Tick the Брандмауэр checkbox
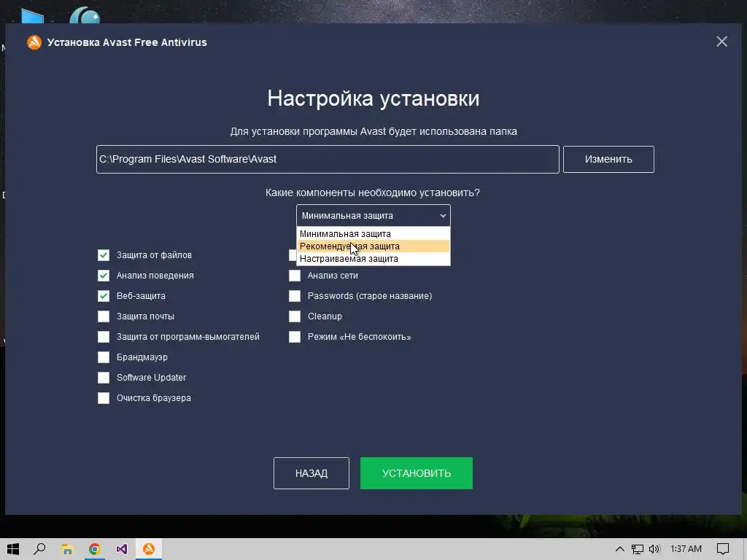 pyautogui.click(x=104, y=357)
